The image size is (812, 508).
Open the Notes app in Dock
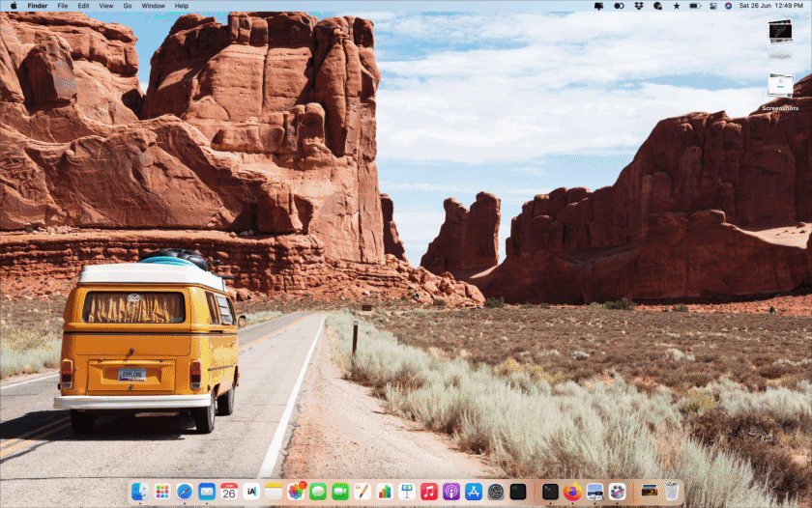click(x=274, y=492)
